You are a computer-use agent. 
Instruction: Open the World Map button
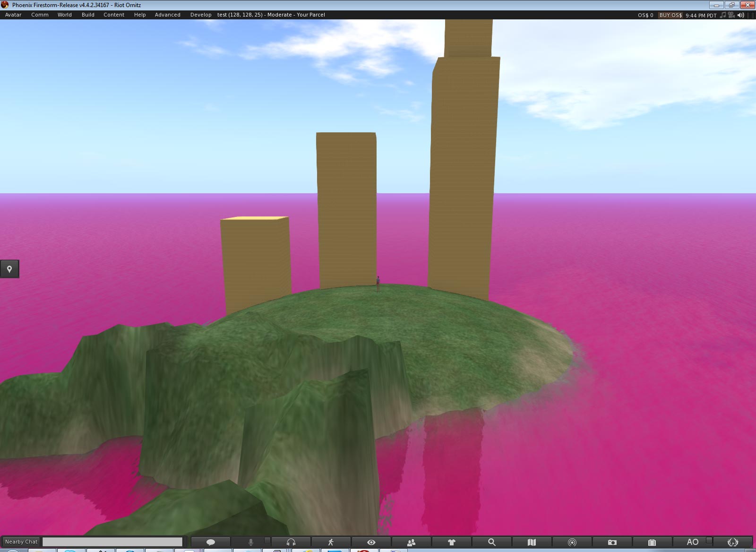coord(532,542)
